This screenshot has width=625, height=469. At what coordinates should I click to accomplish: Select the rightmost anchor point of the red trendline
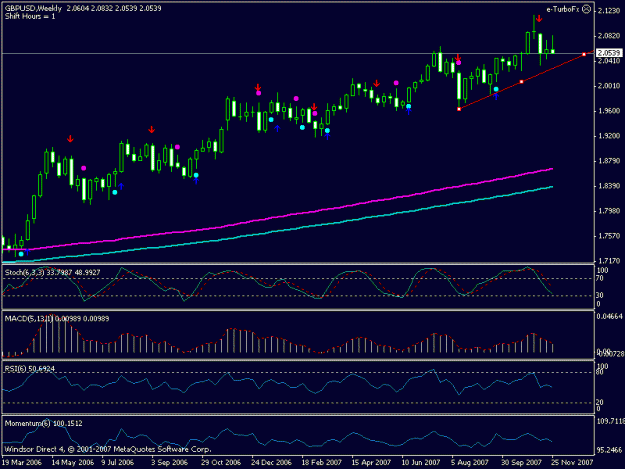tap(584, 54)
